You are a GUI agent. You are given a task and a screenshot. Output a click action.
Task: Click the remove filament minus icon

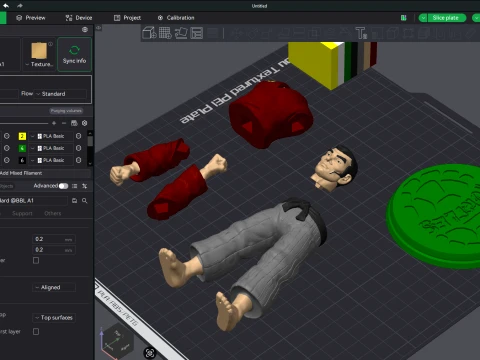(x=64, y=123)
